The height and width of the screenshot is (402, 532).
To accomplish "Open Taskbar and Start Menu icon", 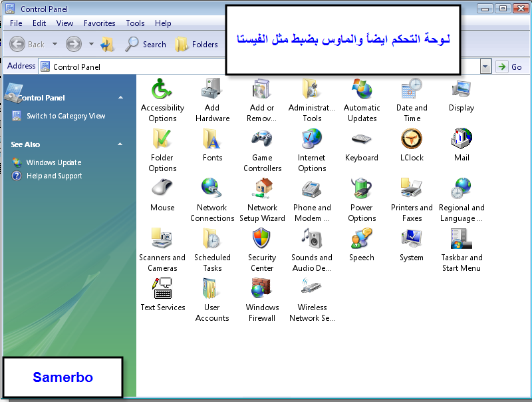I will (x=462, y=239).
